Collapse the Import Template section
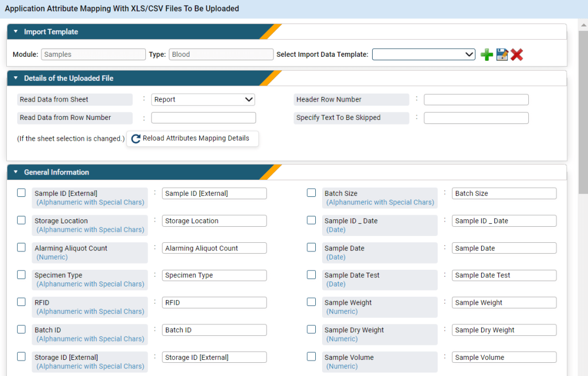This screenshot has width=588, height=376. 16,31
